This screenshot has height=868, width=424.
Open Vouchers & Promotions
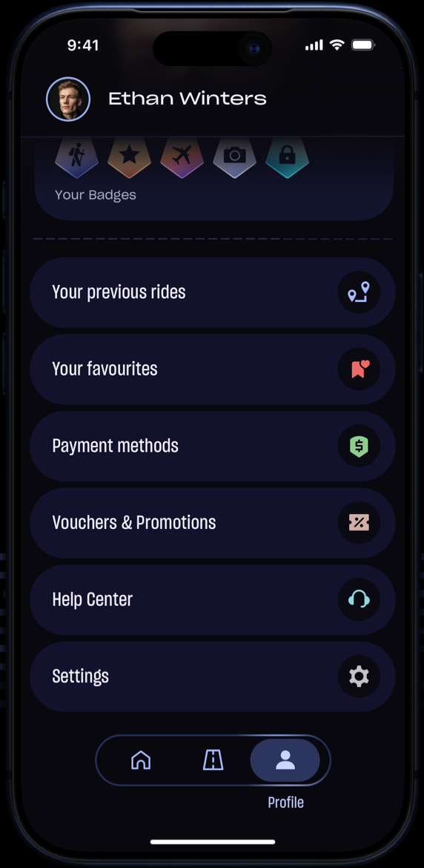[x=213, y=522]
